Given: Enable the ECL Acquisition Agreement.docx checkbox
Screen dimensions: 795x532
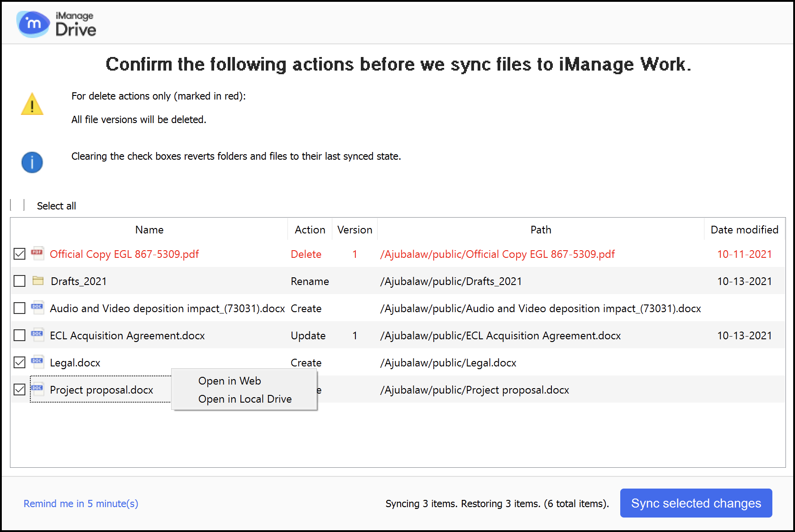Looking at the screenshot, I should [19, 335].
